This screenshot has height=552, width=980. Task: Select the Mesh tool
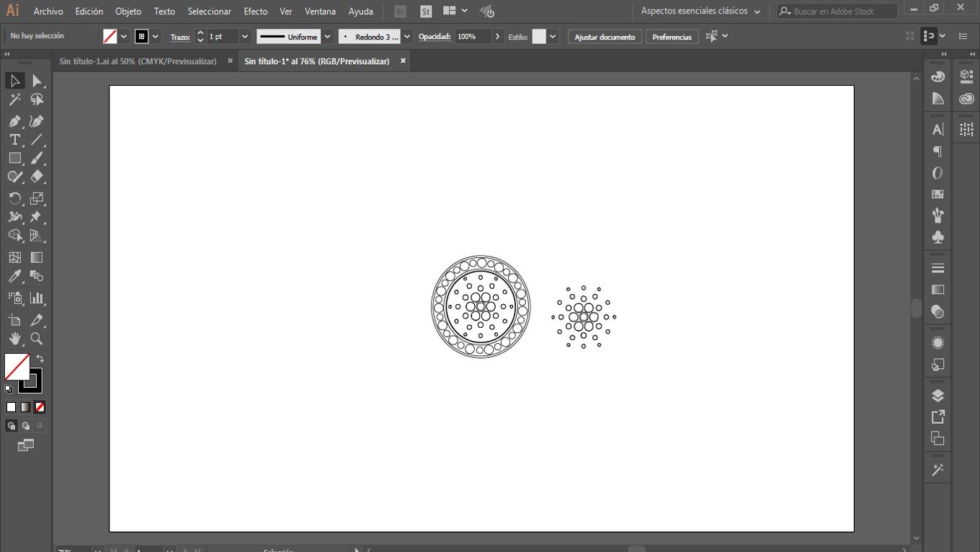(15, 257)
